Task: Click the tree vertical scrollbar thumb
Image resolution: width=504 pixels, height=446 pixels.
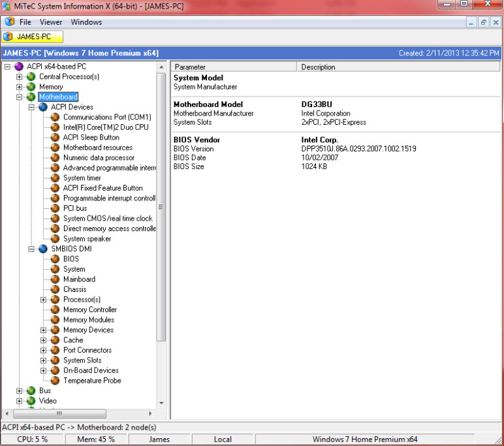Action: 161,207
